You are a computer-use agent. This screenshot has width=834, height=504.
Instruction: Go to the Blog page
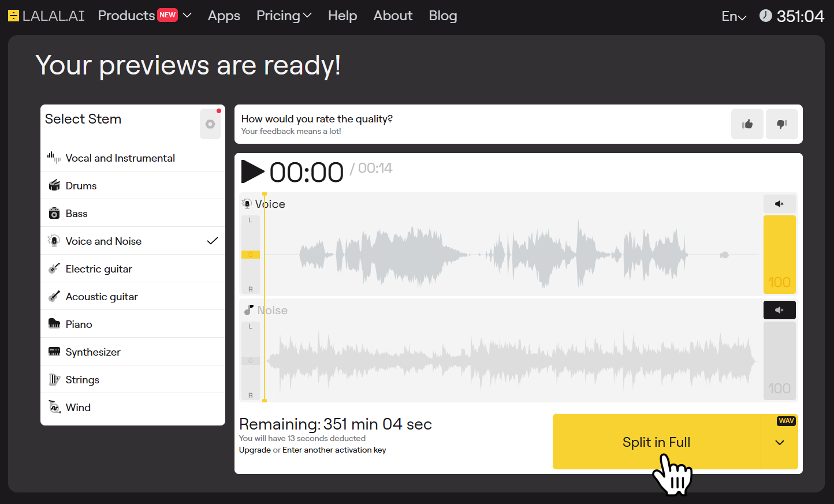[442, 16]
